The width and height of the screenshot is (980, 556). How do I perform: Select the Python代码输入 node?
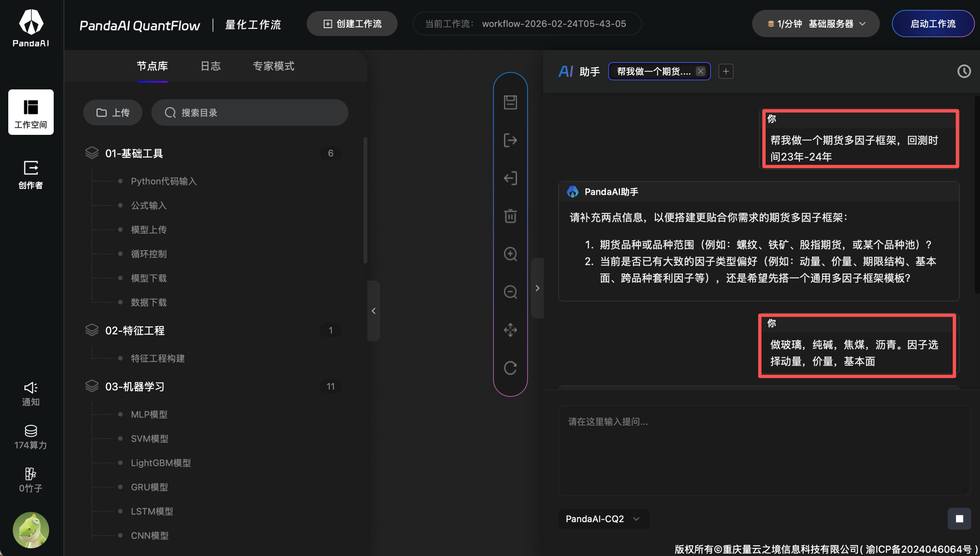click(x=163, y=181)
